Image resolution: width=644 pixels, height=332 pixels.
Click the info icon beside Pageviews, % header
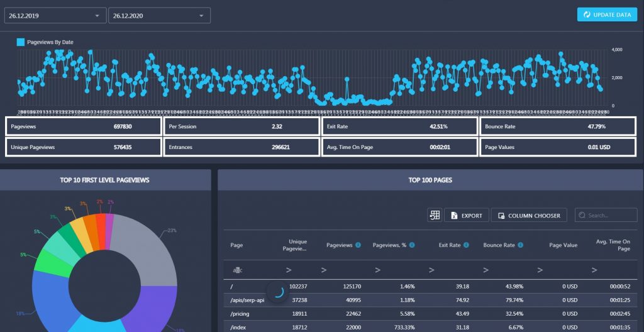pyautogui.click(x=412, y=245)
